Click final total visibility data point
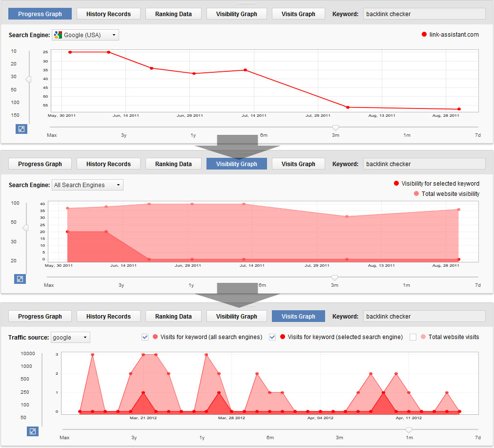The height and width of the screenshot is (448, 494). [x=459, y=209]
